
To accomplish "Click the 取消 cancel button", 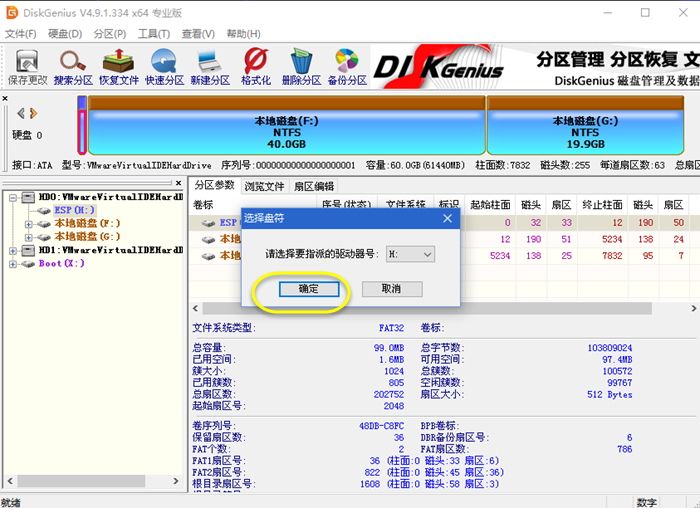I will pos(392,289).
